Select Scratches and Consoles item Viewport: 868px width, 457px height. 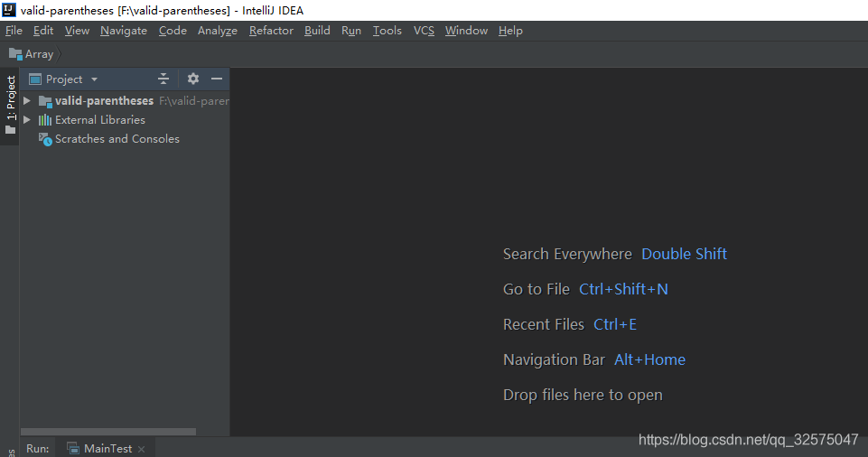(x=117, y=139)
